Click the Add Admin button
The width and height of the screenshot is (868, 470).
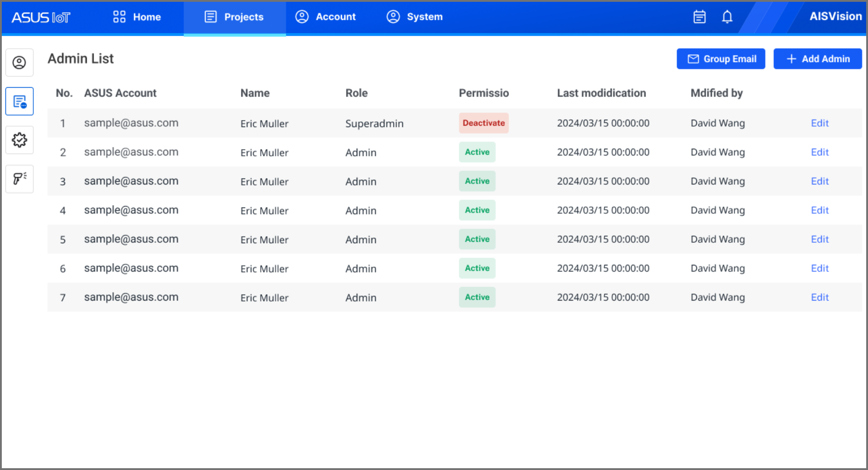pyautogui.click(x=817, y=59)
